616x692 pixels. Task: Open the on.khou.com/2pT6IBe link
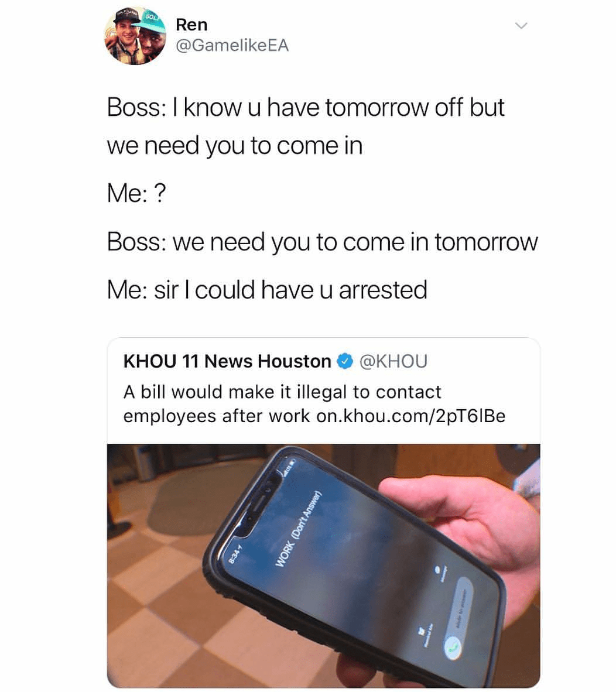(x=411, y=416)
